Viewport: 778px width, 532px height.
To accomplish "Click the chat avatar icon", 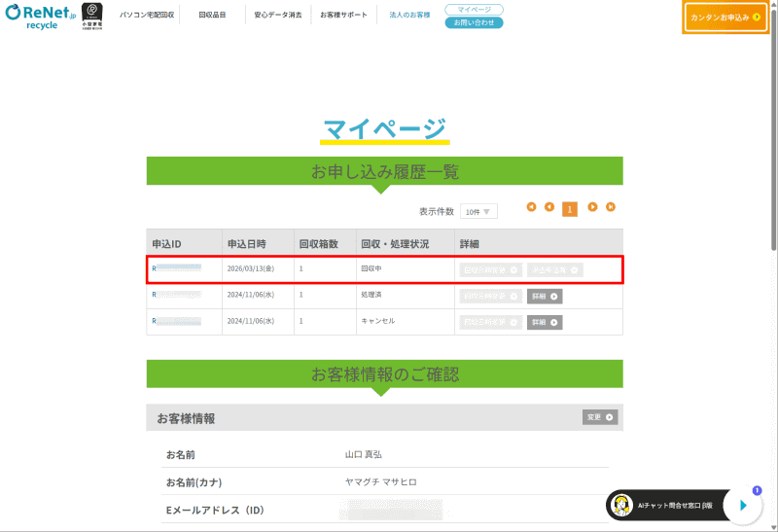I will point(622,505).
